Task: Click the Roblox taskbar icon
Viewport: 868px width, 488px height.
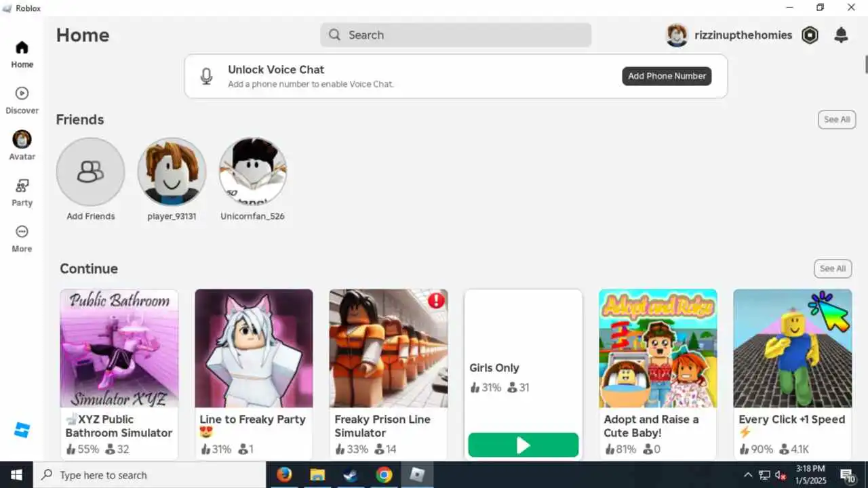Action: pyautogui.click(x=417, y=475)
